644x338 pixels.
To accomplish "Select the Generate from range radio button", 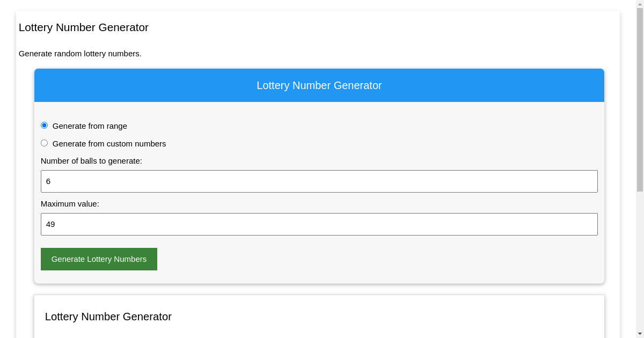I will coord(45,125).
